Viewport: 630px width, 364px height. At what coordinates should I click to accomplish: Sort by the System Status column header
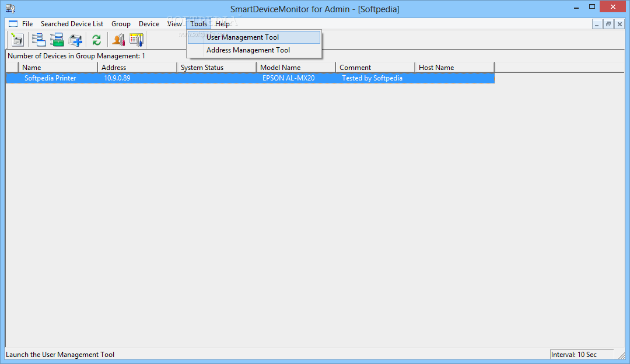click(x=216, y=68)
